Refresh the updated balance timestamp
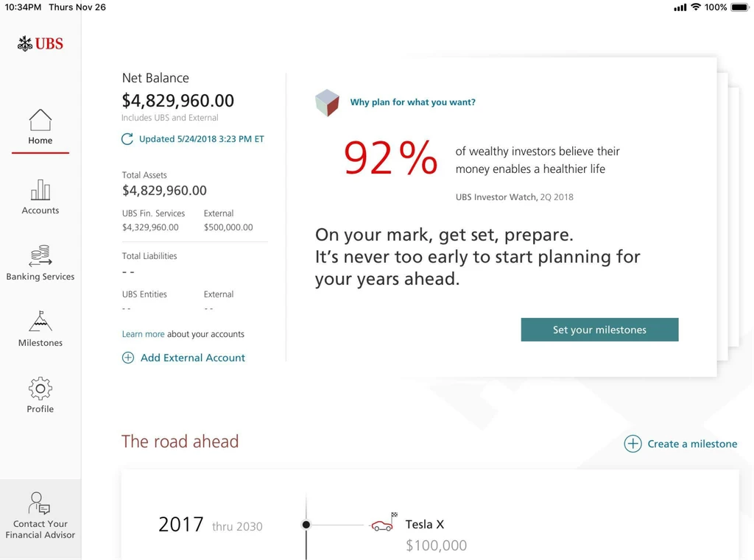Viewport: 754px width, 560px height. pyautogui.click(x=127, y=138)
